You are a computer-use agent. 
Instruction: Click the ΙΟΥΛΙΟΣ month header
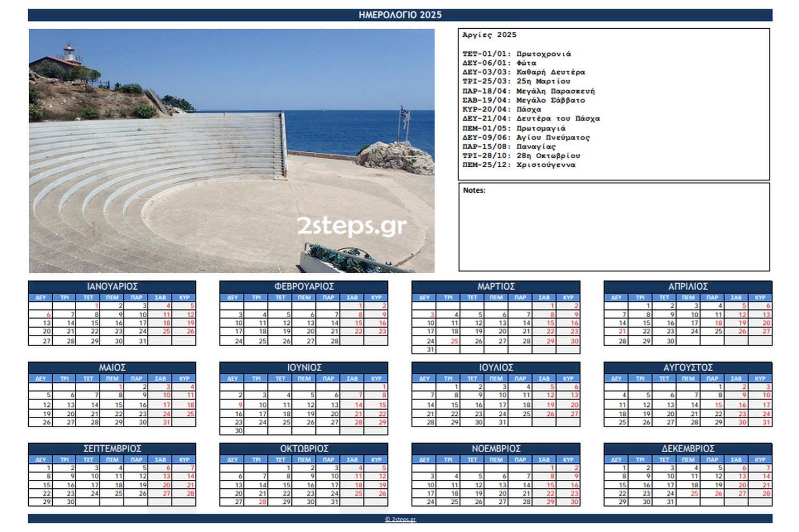496,367
